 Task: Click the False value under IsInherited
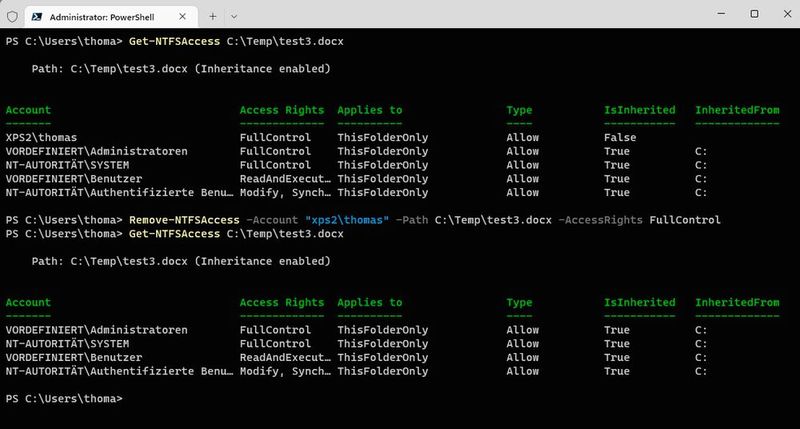[620, 137]
